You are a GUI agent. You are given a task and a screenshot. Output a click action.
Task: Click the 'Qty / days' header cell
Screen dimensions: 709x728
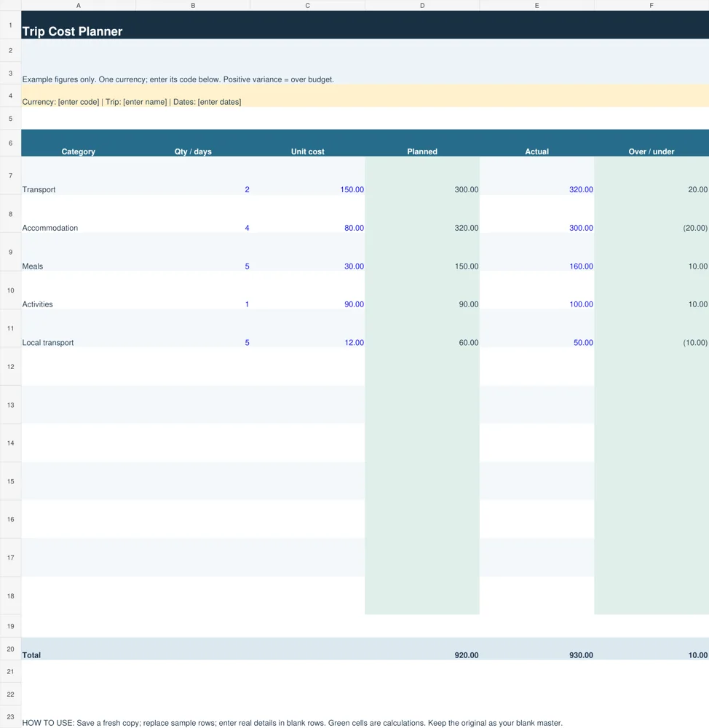[x=193, y=143]
